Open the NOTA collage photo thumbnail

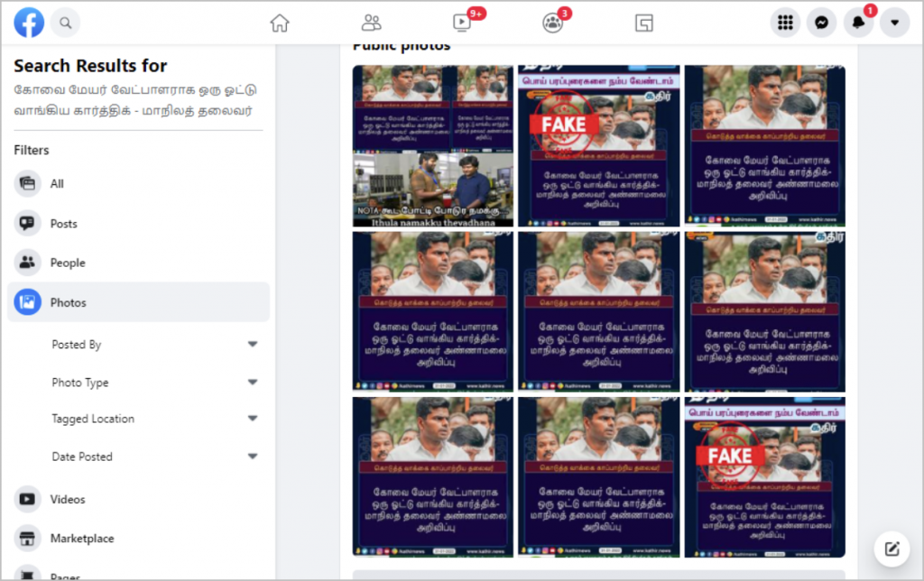click(x=433, y=145)
